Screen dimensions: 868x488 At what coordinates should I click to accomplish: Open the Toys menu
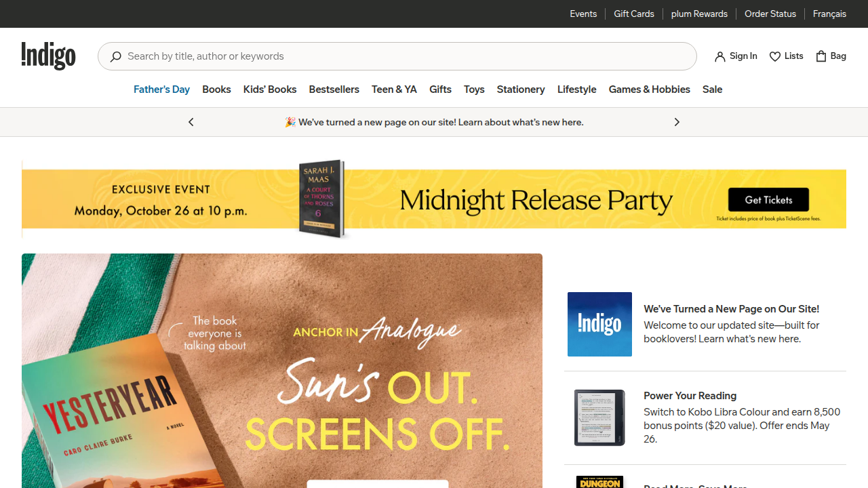(474, 89)
